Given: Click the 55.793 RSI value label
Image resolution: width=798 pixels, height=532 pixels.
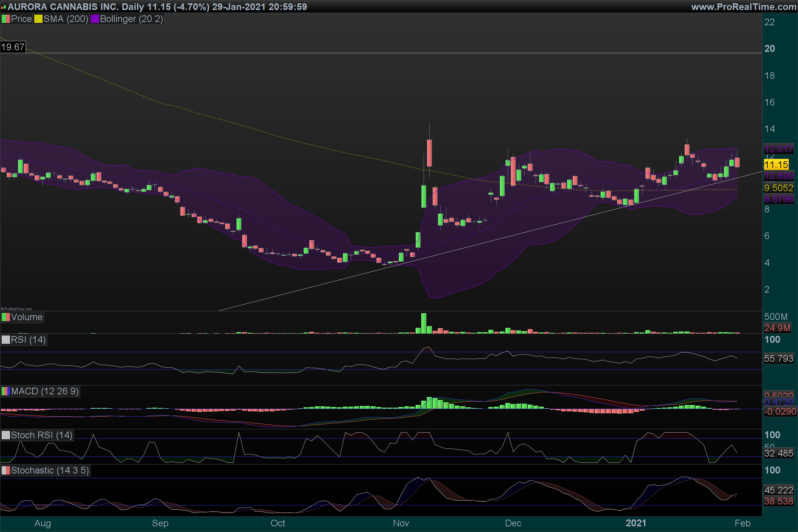Looking at the screenshot, I should (778, 358).
